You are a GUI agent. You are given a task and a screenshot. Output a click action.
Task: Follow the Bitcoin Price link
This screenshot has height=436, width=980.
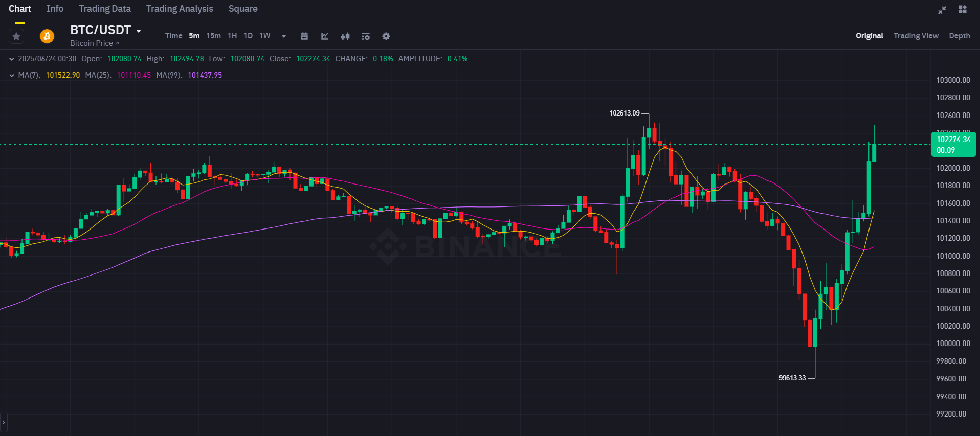(94, 43)
